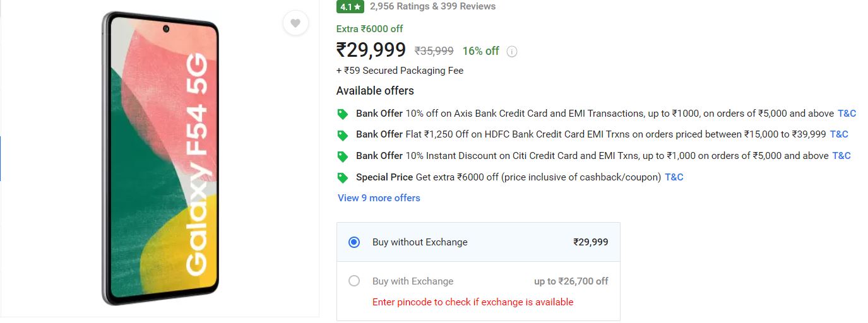Open T&C for the Citi Credit Card offer
This screenshot has width=868, height=323.
point(841,156)
